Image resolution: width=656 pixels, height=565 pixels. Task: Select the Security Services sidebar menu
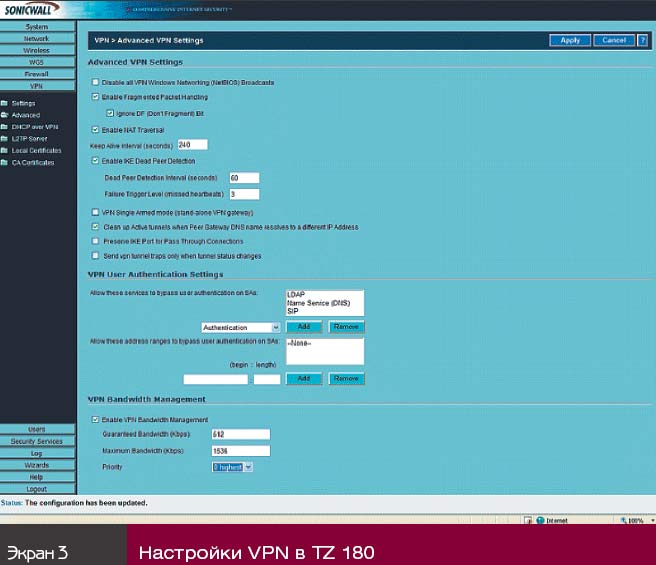point(36,441)
